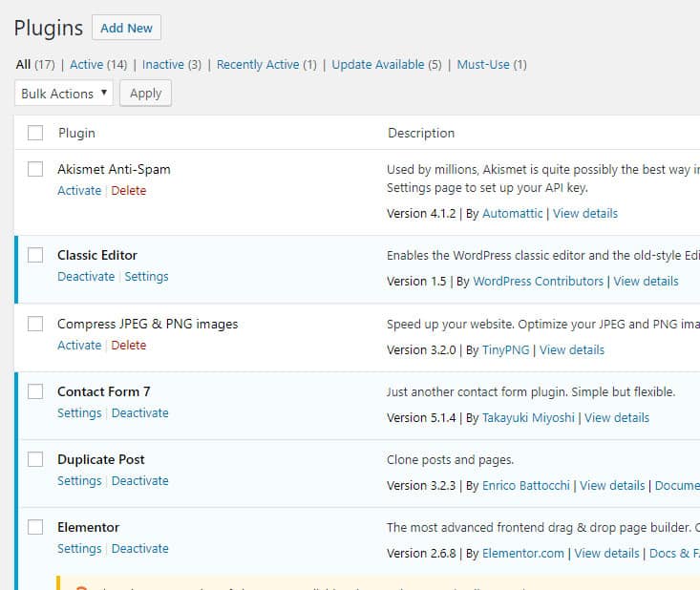Switch to Must-Use plugins filter
This screenshot has height=590, width=700.
483,65
